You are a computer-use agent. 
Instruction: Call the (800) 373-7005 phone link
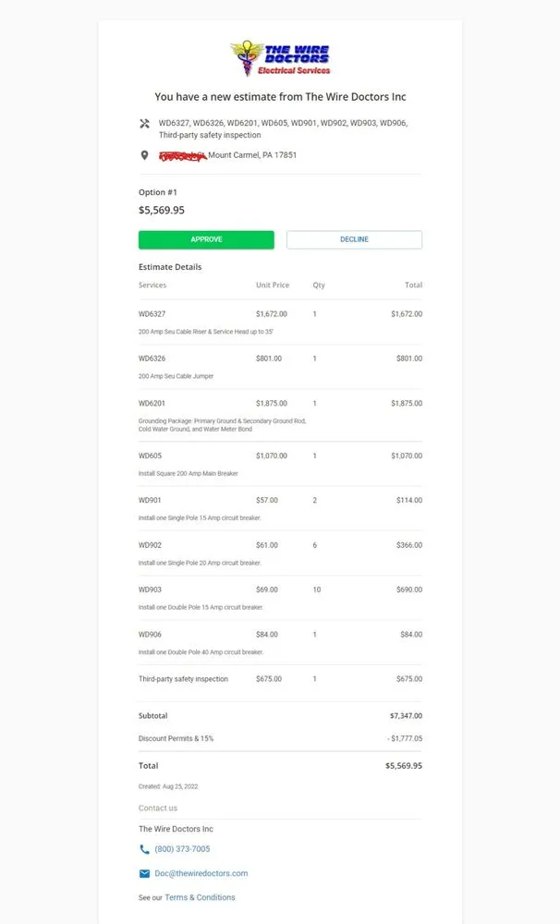[182, 849]
